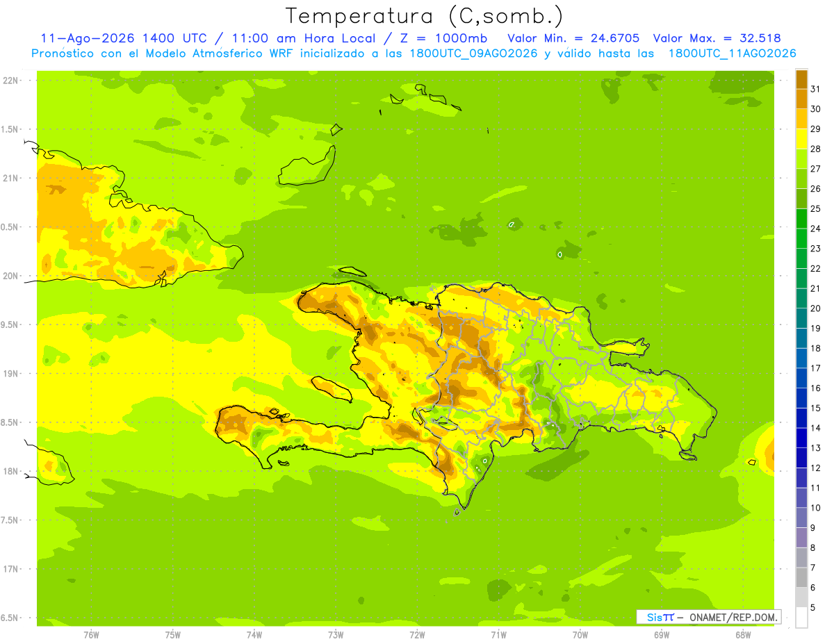Click the "71W" longitude label
Viewport: 834px width, 644px height.
pos(498,635)
